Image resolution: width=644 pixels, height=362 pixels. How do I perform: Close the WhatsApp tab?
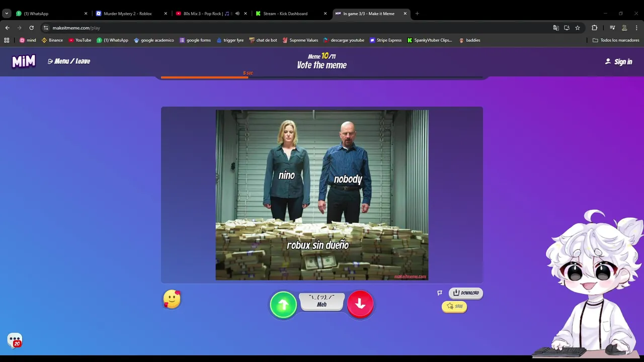(x=86, y=14)
